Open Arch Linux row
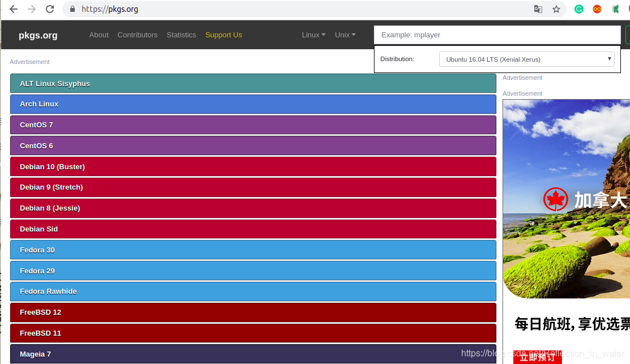Image resolution: width=630 pixels, height=364 pixels. point(253,104)
